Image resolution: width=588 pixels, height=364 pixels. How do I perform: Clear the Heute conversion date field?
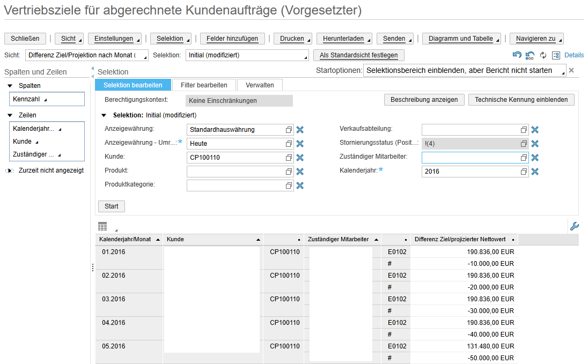[300, 144]
